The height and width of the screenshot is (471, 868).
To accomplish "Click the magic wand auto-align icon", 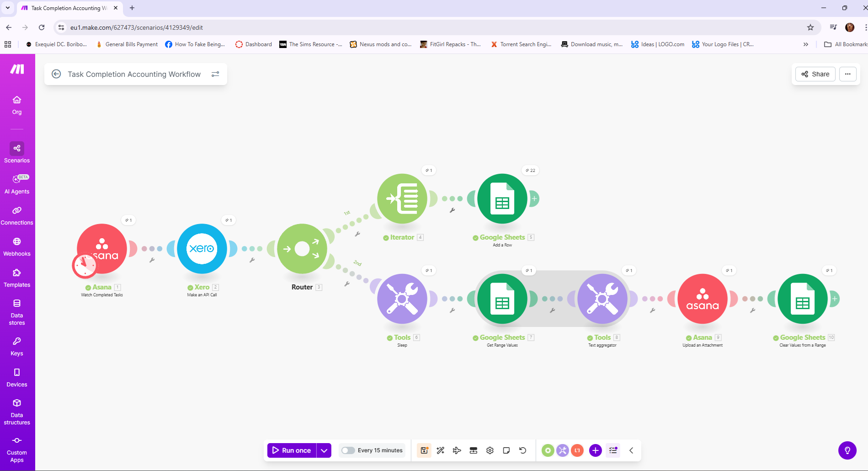I will pos(441,450).
